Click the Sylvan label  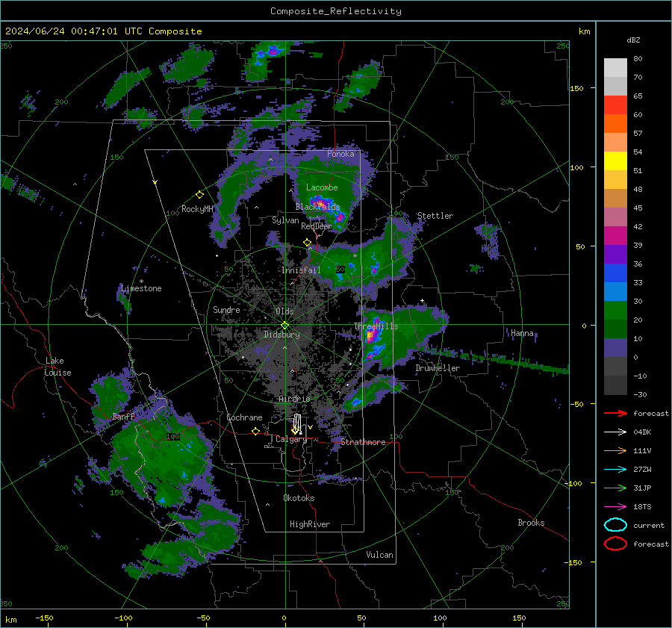(x=285, y=220)
